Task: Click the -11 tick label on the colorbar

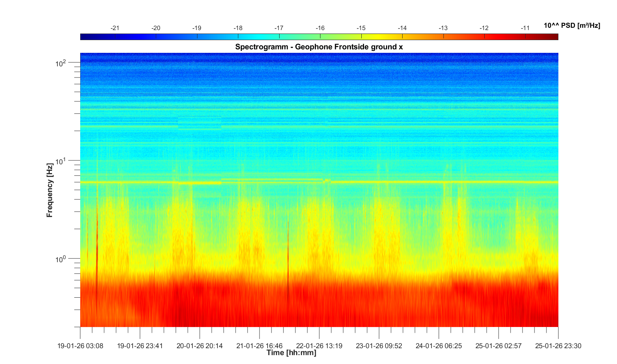Action: [x=525, y=28]
